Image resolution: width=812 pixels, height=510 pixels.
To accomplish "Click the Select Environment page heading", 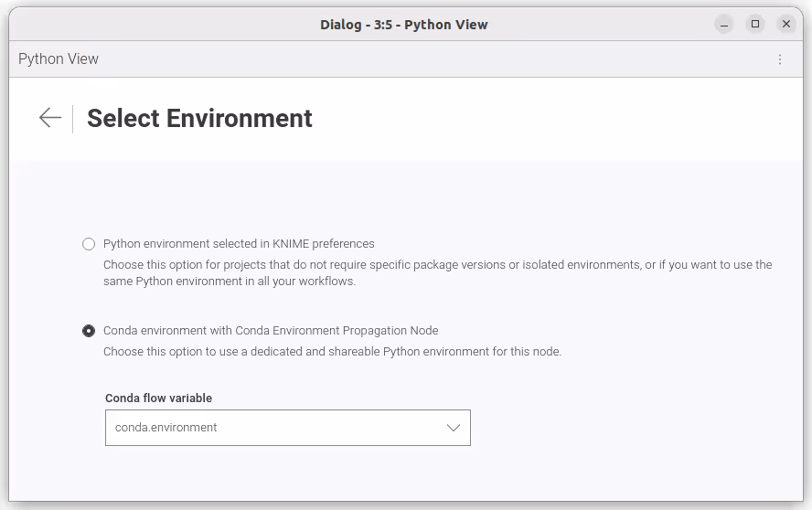I will tap(199, 119).
